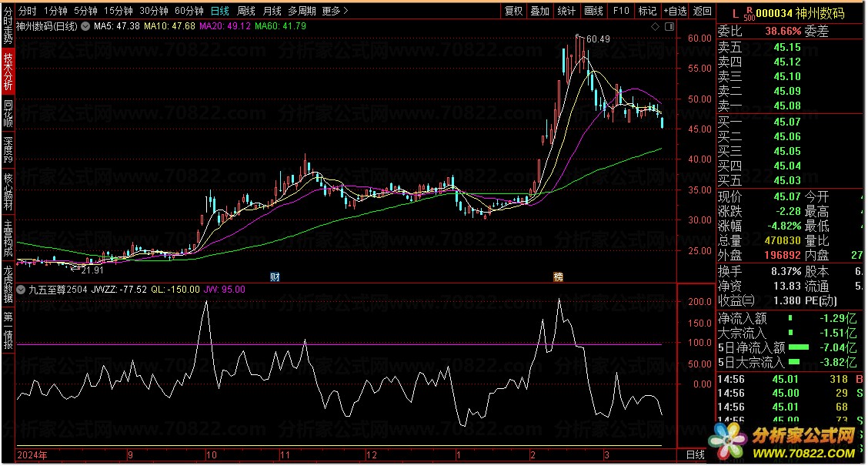Screen dimensions: 868x466
Task: Click the L indicator next to stock code
Action: tap(735, 13)
